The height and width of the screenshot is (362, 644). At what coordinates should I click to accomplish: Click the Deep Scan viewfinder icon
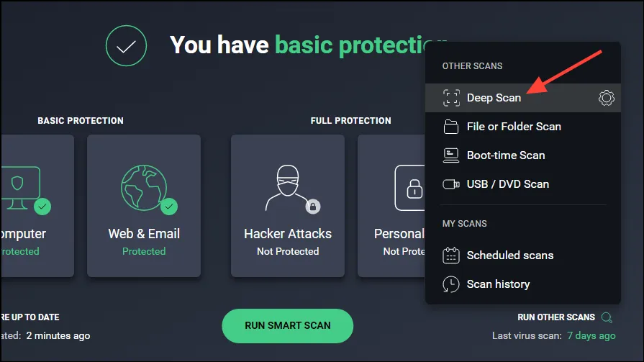tap(451, 98)
